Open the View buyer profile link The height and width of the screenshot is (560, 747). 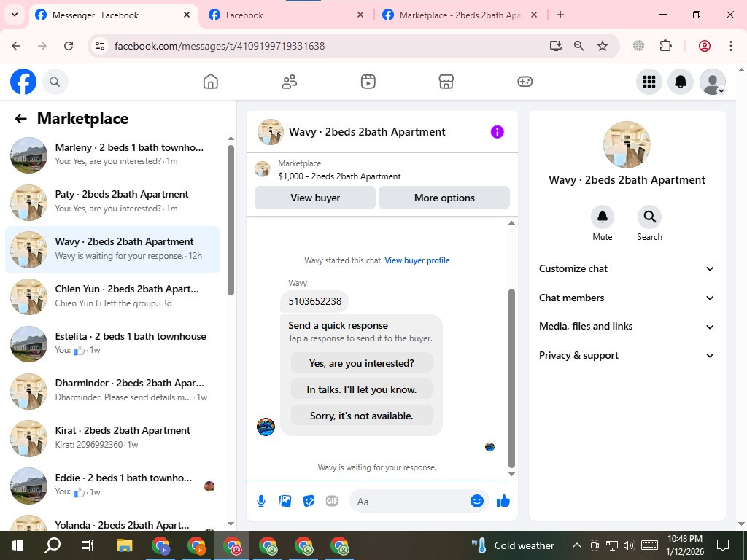(x=417, y=260)
